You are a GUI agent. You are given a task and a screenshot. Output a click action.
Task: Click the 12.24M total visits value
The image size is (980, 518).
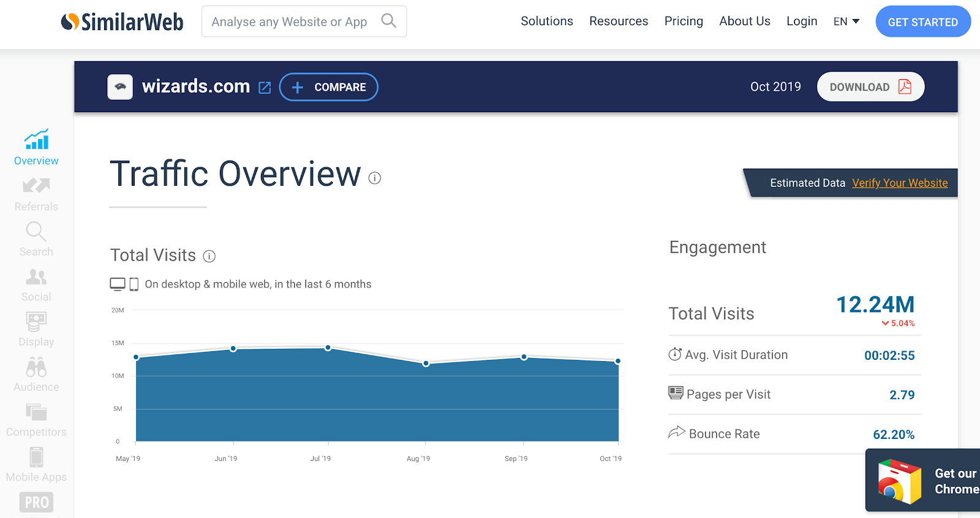[875, 305]
